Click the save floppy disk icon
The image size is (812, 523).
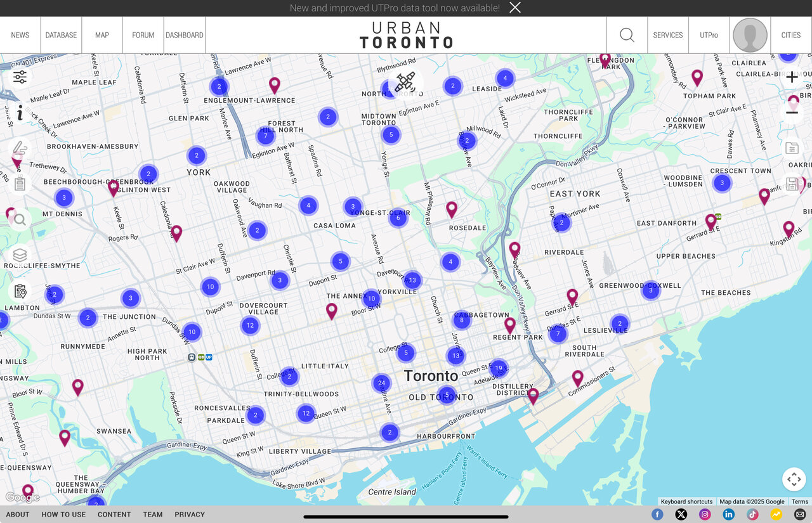pos(792,184)
